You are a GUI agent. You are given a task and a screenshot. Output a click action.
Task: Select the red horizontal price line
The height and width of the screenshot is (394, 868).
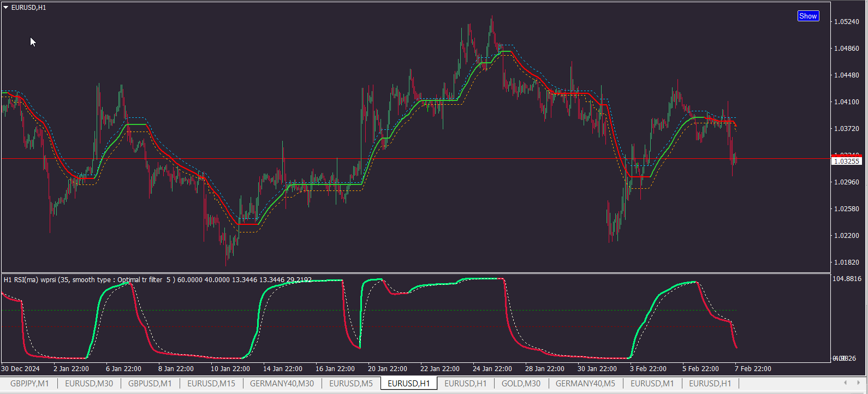pos(415,159)
